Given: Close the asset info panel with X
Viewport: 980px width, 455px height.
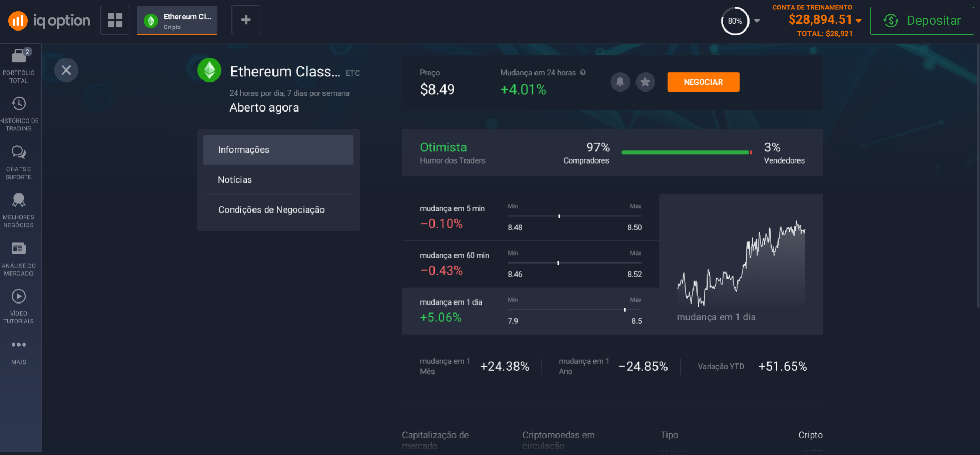Looking at the screenshot, I should [66, 70].
